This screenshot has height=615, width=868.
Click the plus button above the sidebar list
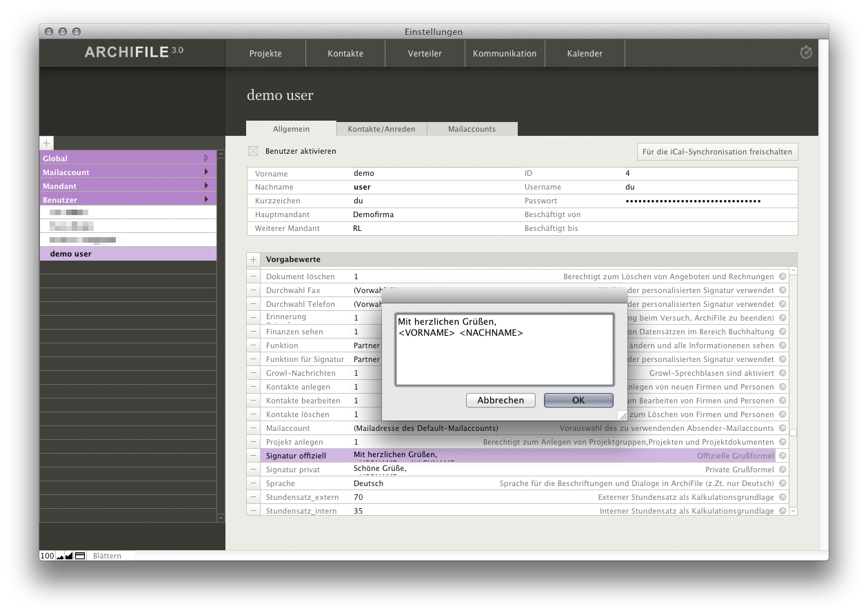46,143
